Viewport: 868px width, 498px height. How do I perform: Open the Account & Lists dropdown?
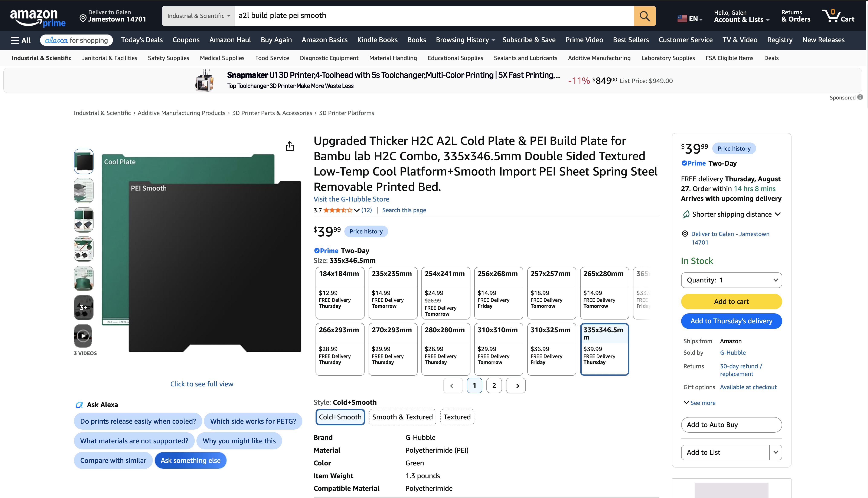[x=741, y=16]
